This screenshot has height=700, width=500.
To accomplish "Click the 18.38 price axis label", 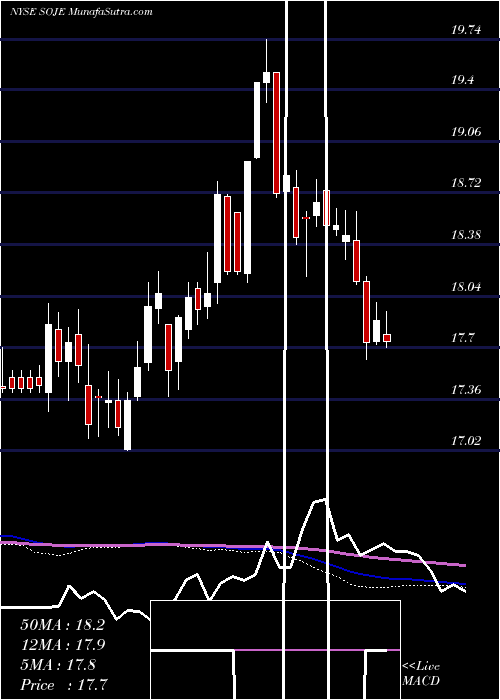I will click(x=466, y=235).
